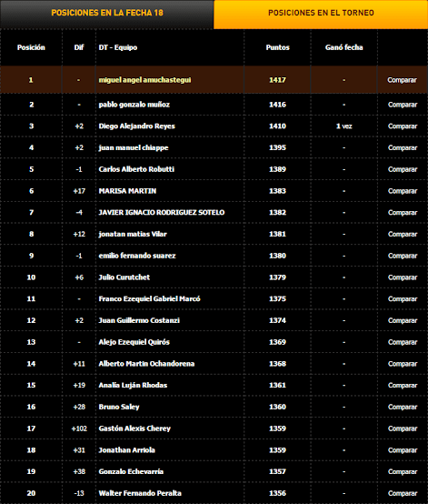The width and height of the screenshot is (428, 504).
Task: Compare with Alberto Martin Ochandorena
Action: [x=403, y=364]
